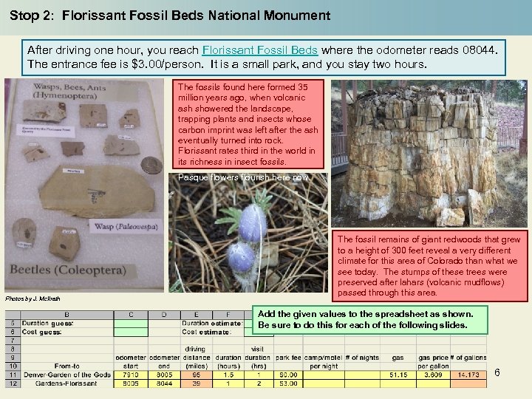Click the 'Gardens-Florissant' row label
The image size is (532, 399).
pyautogui.click(x=66, y=383)
